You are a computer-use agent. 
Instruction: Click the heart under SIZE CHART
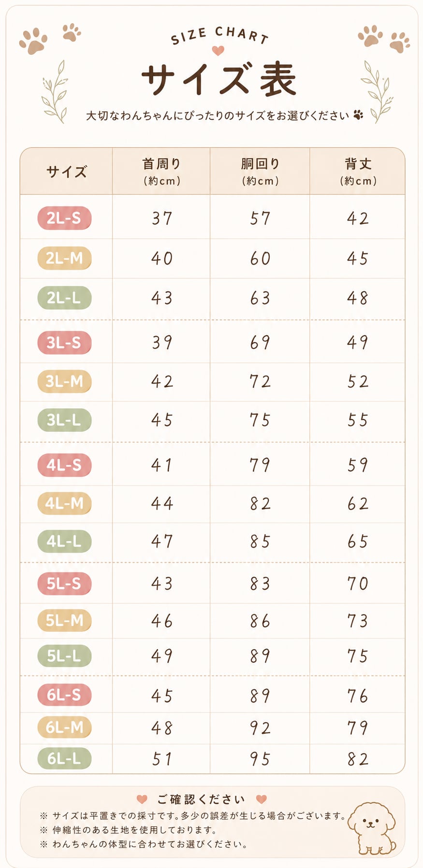218,50
